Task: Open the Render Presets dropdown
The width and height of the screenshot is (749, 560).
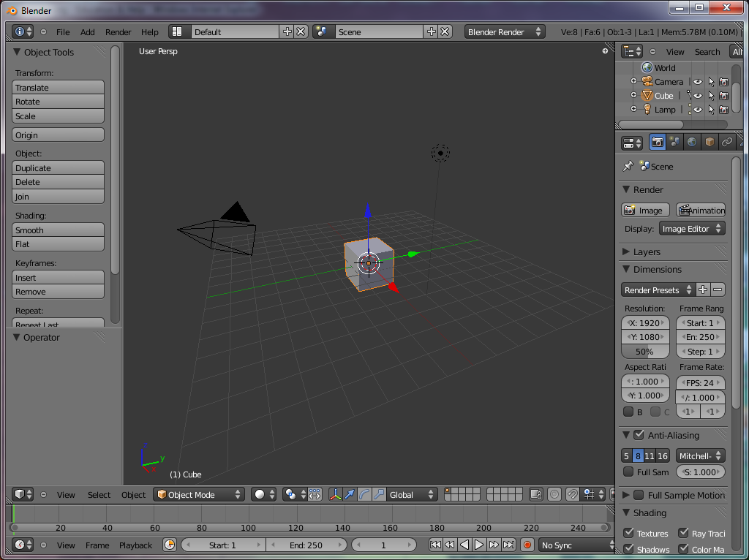Action: (x=658, y=290)
